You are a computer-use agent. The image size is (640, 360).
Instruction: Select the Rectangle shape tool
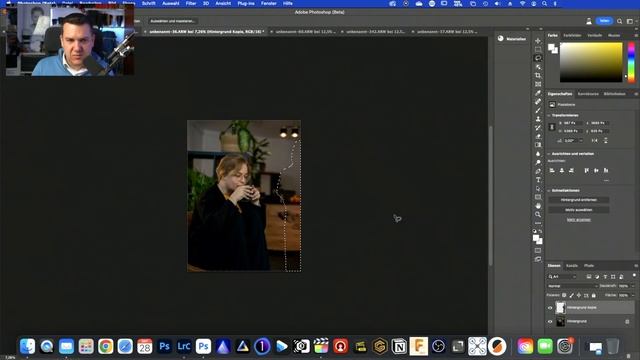[x=538, y=197]
